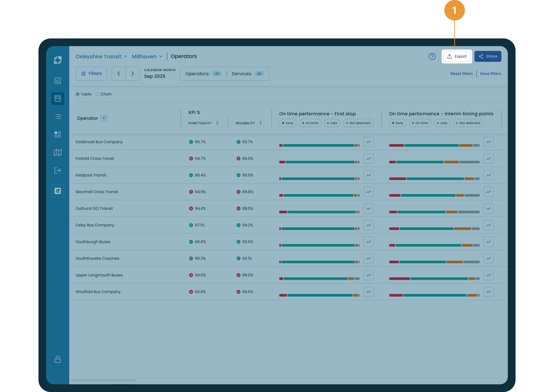Viewport: 554px width, 392px height.
Task: Open first stop trend chart for Eastbrook Bus Company
Action: [368, 142]
